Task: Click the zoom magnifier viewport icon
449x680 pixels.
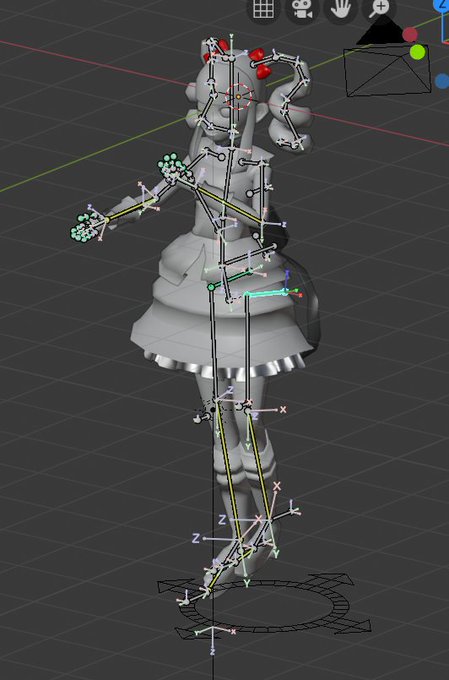Action: [x=378, y=9]
